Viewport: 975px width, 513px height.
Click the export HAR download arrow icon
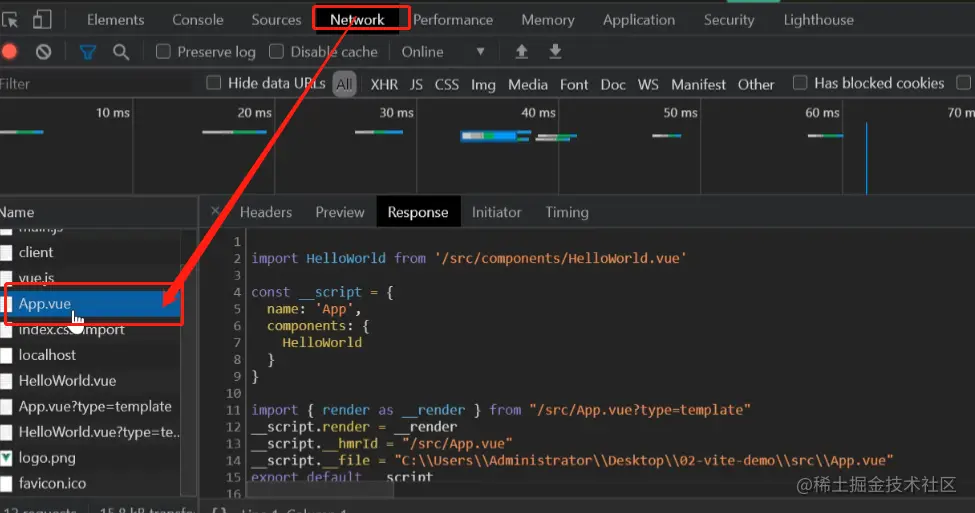(x=555, y=52)
